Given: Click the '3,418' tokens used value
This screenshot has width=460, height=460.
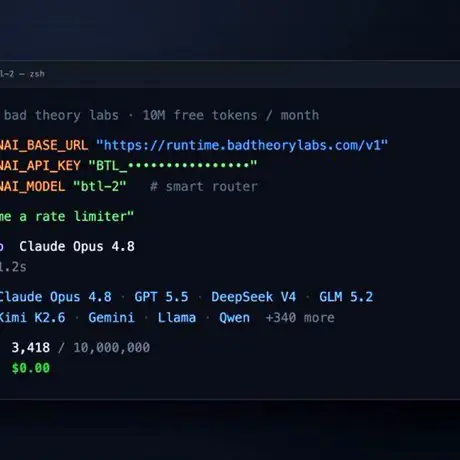Looking at the screenshot, I should click(31, 348).
